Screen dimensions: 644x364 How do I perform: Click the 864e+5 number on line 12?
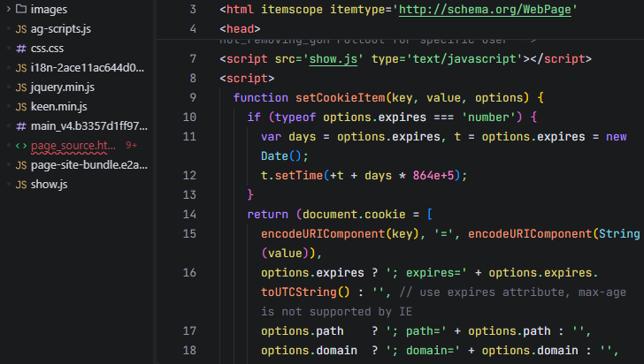coord(433,176)
